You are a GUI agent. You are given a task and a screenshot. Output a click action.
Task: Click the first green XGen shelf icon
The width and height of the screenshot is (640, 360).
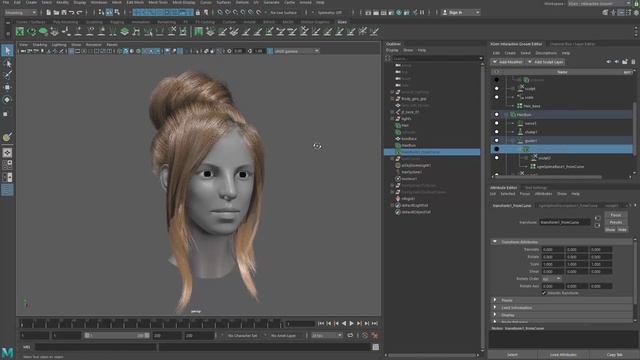pos(20,31)
